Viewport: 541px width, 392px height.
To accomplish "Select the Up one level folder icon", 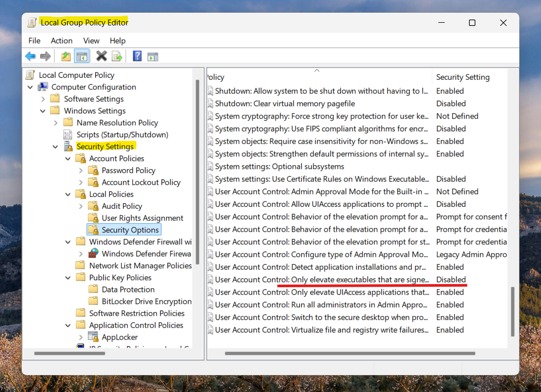I will (x=65, y=56).
